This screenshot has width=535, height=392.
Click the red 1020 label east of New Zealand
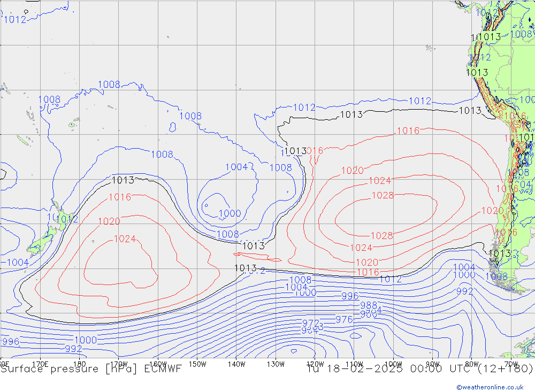pos(109,221)
